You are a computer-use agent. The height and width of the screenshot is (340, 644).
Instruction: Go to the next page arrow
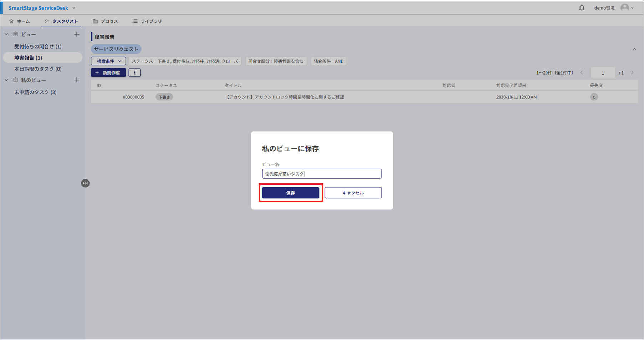(632, 73)
